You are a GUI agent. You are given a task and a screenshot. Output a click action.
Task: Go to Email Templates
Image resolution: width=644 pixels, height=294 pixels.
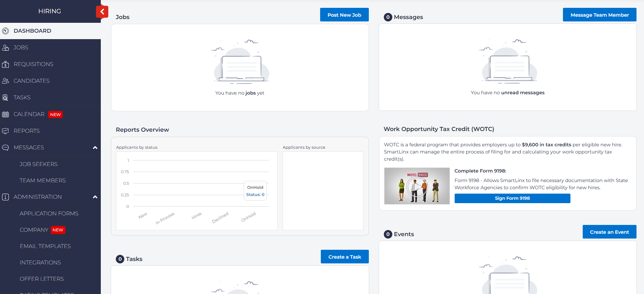point(45,246)
